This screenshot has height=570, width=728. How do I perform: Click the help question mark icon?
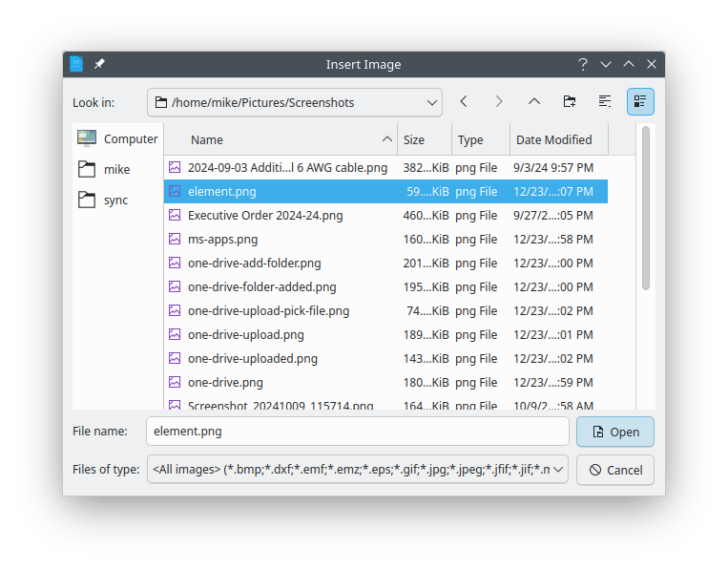[583, 64]
